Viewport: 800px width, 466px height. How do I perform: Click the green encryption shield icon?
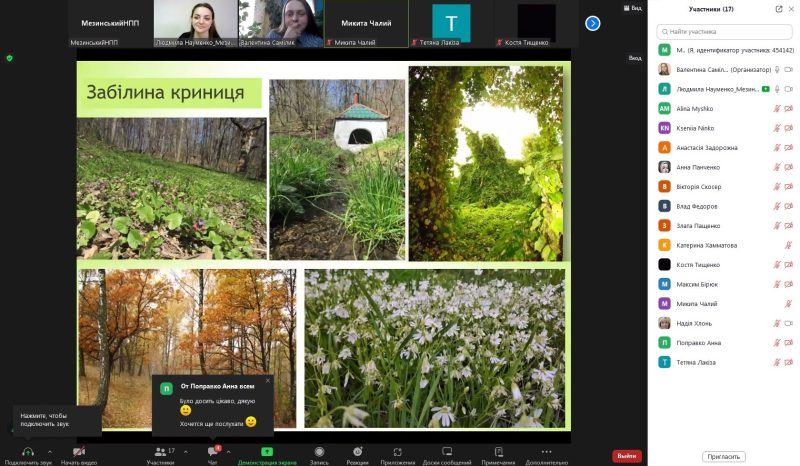point(10,58)
